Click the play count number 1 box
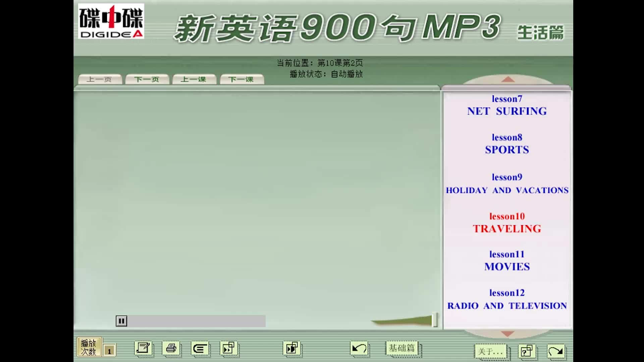This screenshot has height=362, width=644. pos(109,351)
